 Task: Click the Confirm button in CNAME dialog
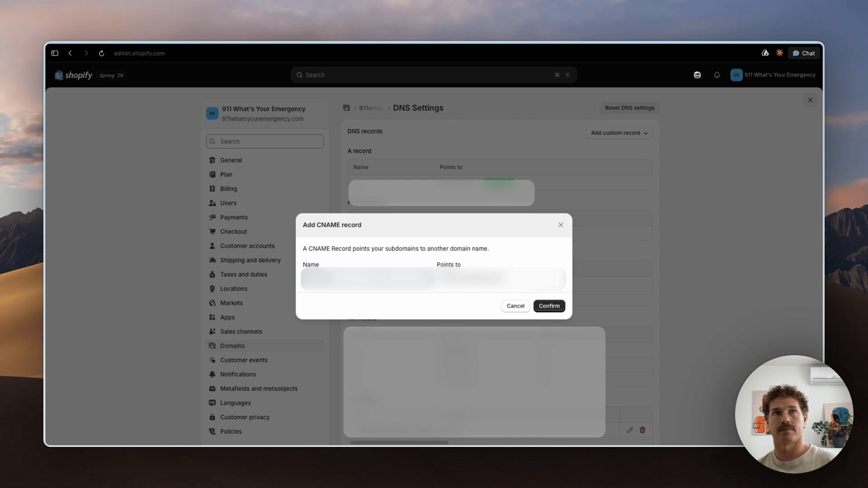(549, 306)
